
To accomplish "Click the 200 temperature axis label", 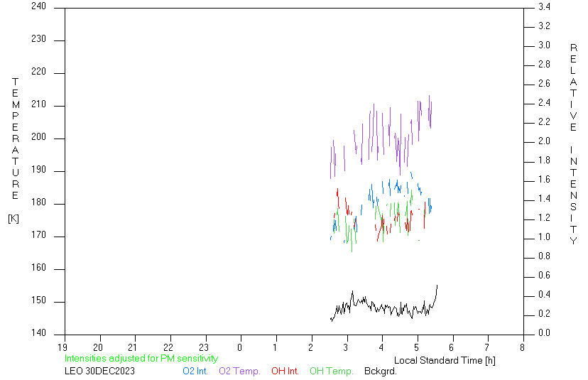I will [38, 136].
